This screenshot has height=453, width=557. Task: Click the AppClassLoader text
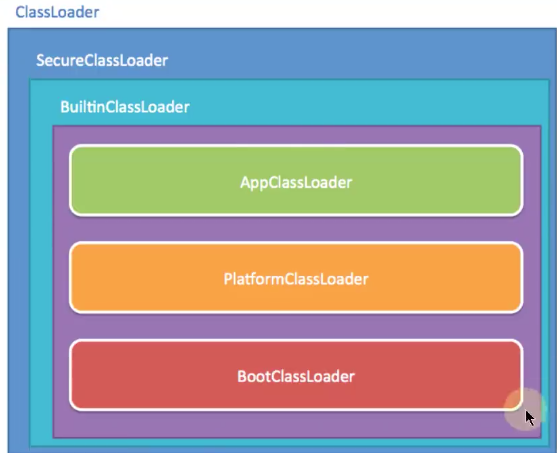coord(296,183)
